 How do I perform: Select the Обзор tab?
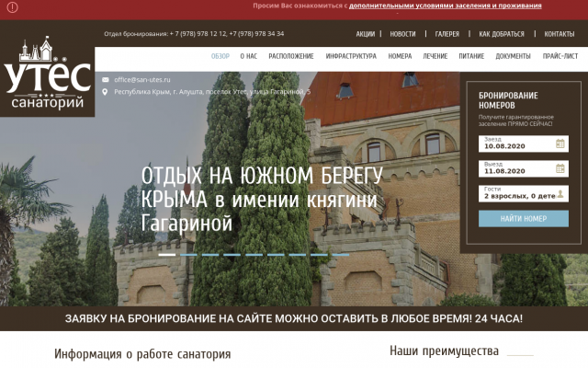click(220, 56)
